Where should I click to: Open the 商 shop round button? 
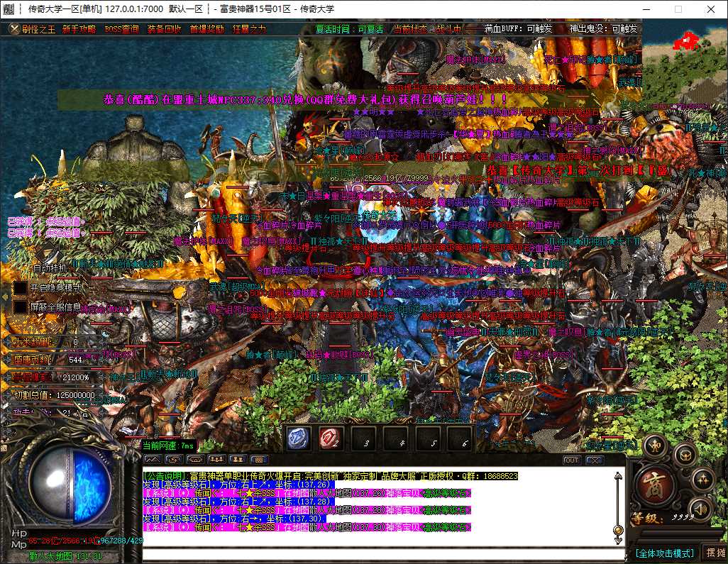(x=656, y=485)
